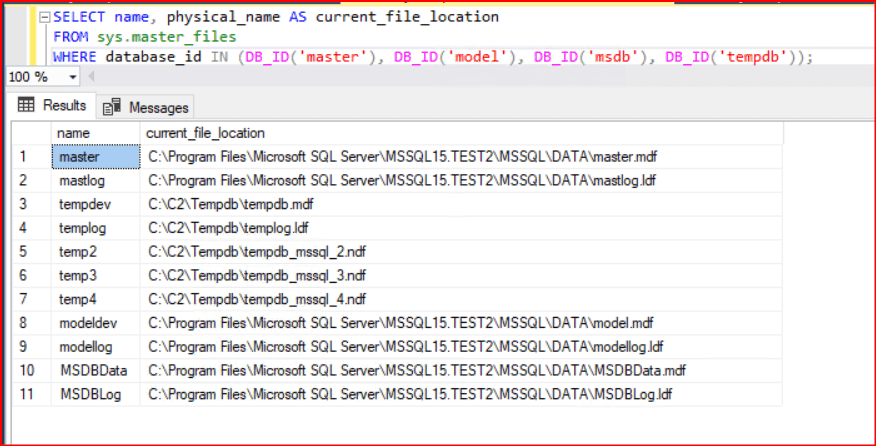
Task: Click the master.mdf file path cell
Action: point(402,157)
